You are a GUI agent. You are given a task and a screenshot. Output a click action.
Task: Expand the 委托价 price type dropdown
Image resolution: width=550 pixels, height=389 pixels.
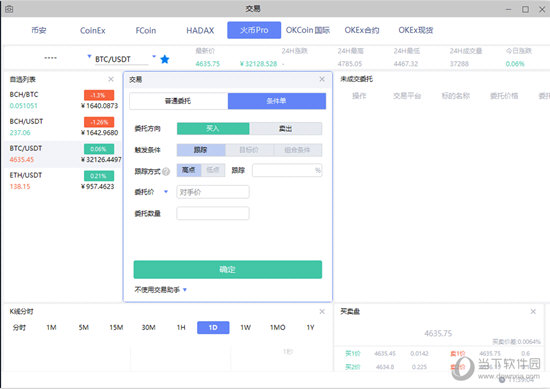166,192
